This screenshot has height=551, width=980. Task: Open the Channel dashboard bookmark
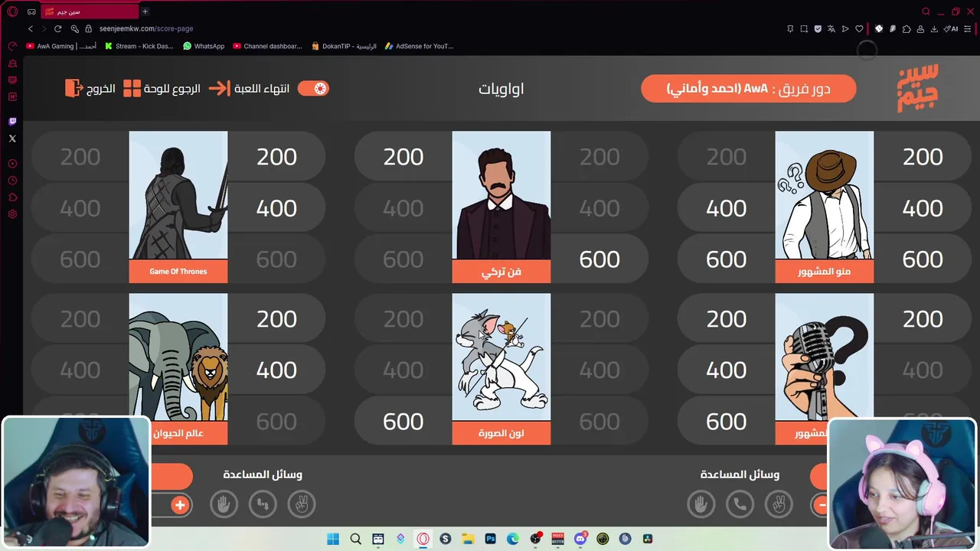pos(267,46)
